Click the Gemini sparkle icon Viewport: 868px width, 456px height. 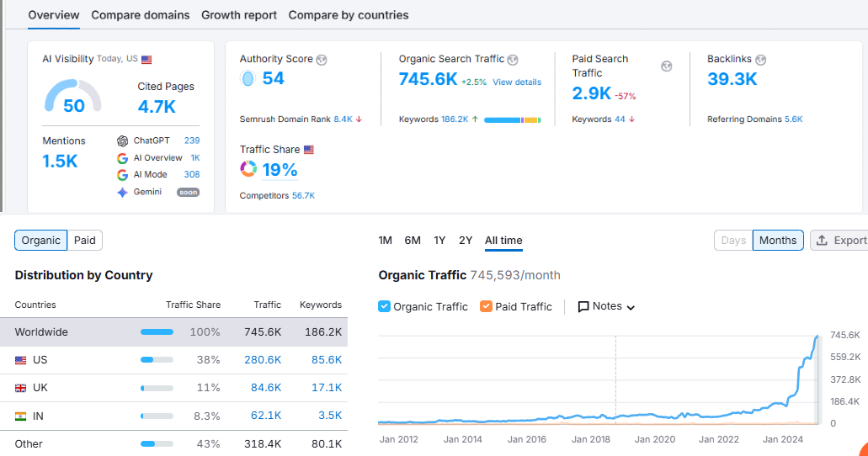123,192
